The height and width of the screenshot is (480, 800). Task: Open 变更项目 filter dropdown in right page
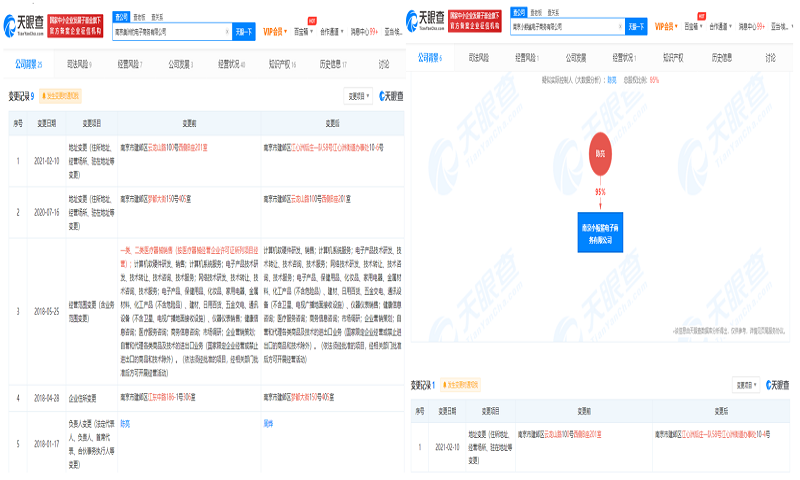746,385
